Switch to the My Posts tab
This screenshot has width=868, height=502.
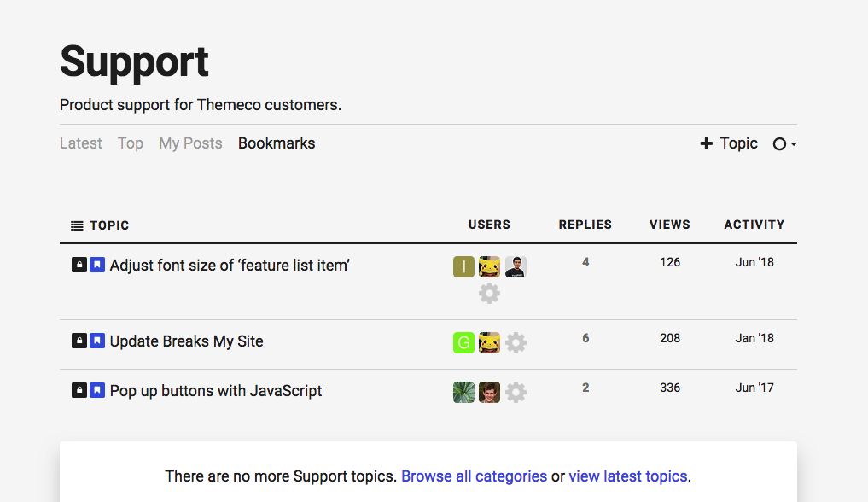(190, 143)
